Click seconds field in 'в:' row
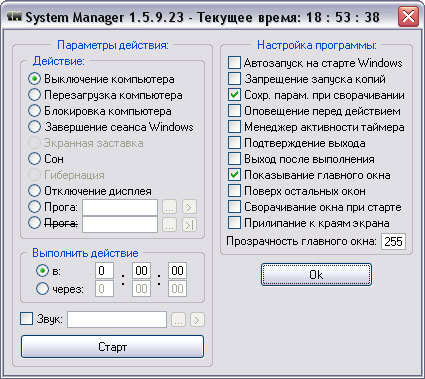The width and height of the screenshot is (425, 379). (177, 271)
